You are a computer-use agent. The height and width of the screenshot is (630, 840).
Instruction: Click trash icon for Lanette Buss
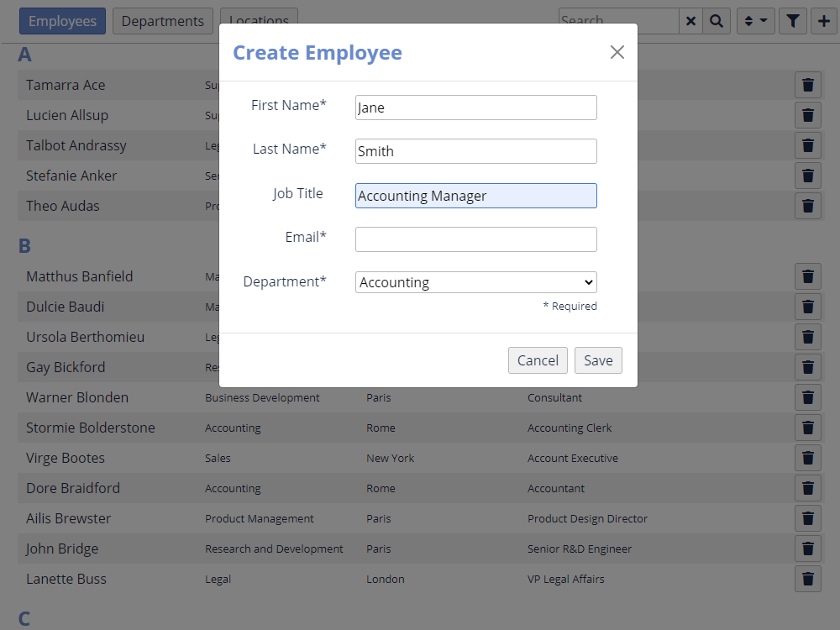(x=807, y=579)
